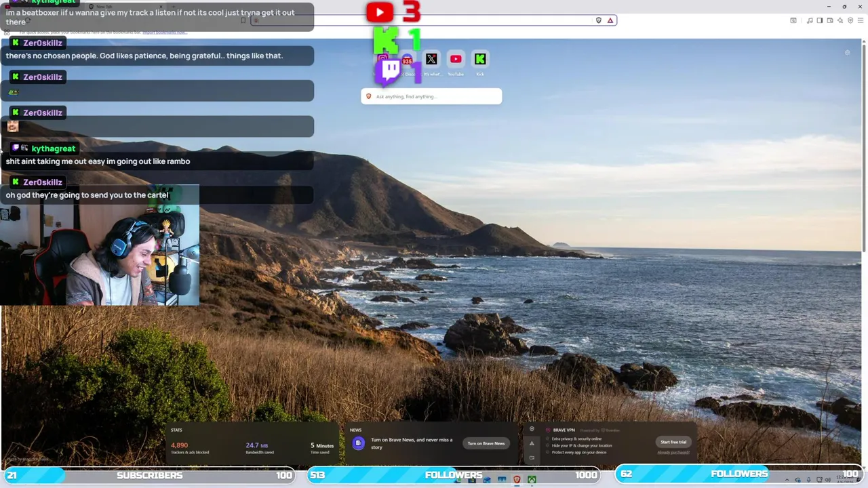Open the YouTube shortcut tile
868x488 pixels.
tap(456, 59)
